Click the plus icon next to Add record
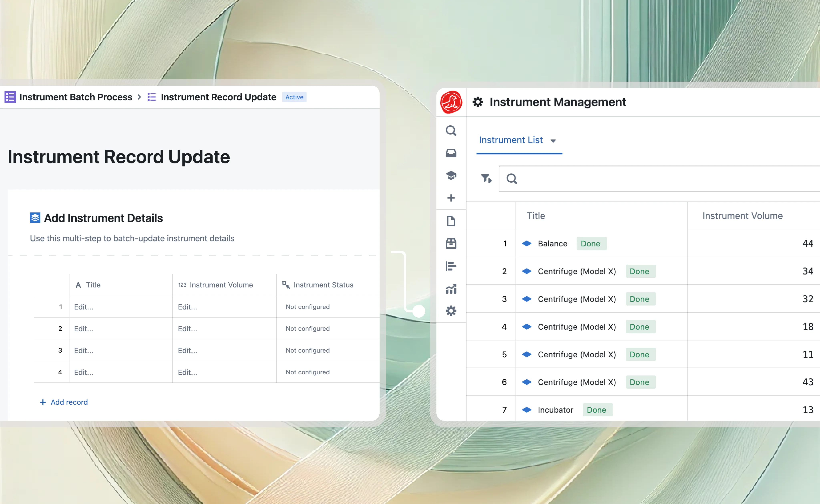This screenshot has height=504, width=820. click(43, 402)
